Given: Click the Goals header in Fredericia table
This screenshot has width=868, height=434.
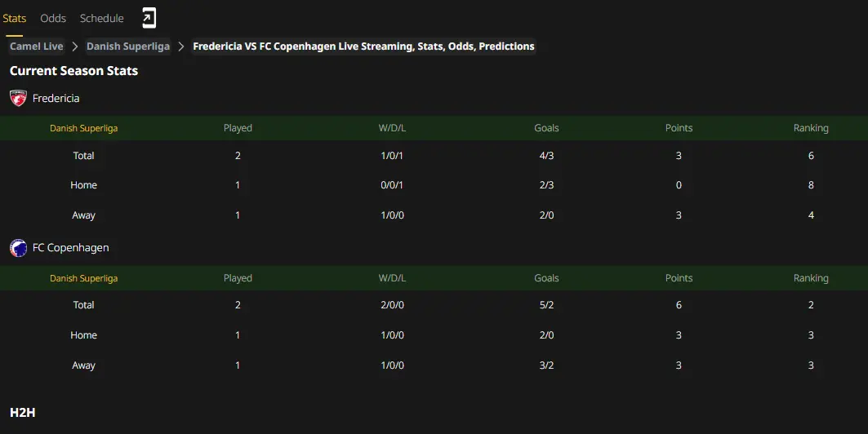Looking at the screenshot, I should tap(546, 128).
